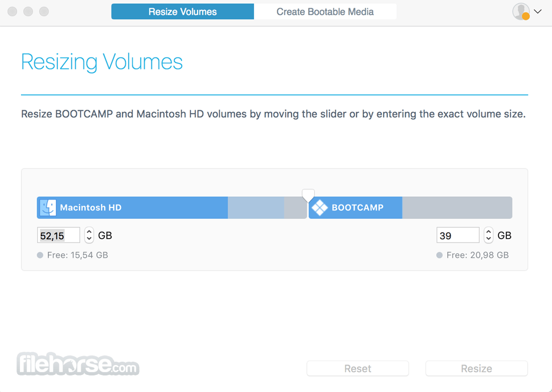The width and height of the screenshot is (552, 392).
Task: Expand the account dropdown chevron
Action: [538, 12]
